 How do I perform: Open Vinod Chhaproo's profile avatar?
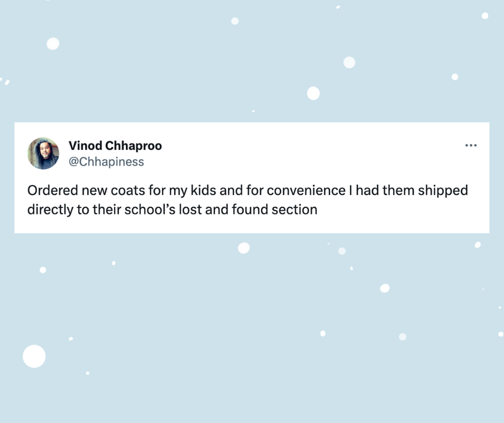point(43,153)
